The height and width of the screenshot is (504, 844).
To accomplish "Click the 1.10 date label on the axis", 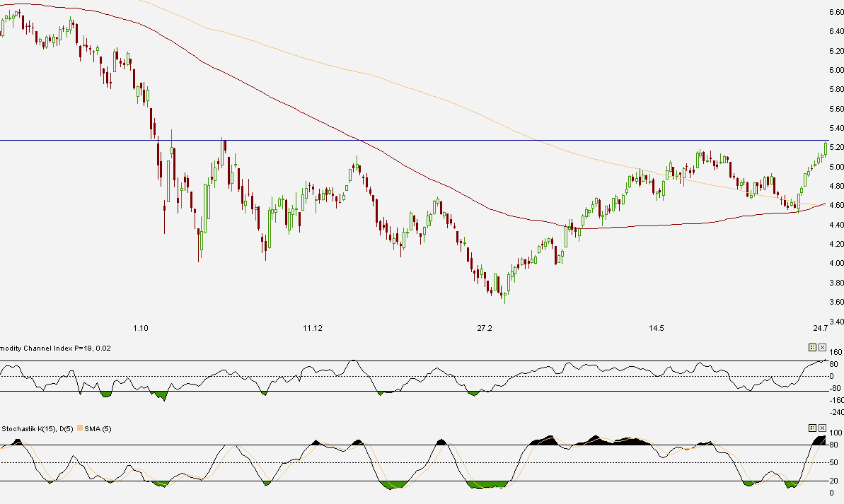I will pyautogui.click(x=140, y=328).
